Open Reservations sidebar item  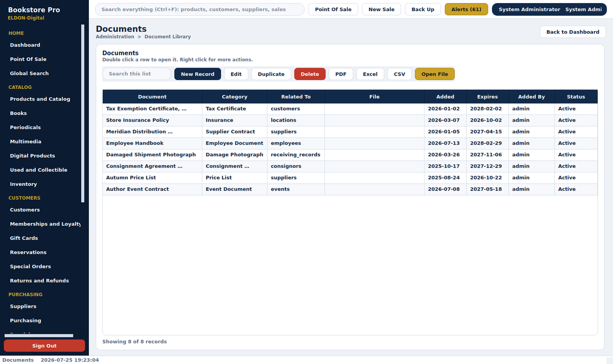pyautogui.click(x=28, y=252)
